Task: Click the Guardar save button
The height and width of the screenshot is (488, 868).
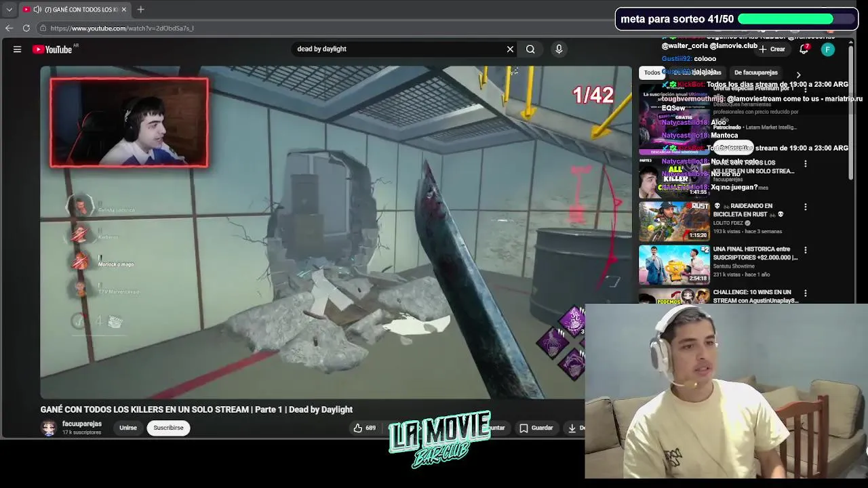Action: pyautogui.click(x=536, y=428)
